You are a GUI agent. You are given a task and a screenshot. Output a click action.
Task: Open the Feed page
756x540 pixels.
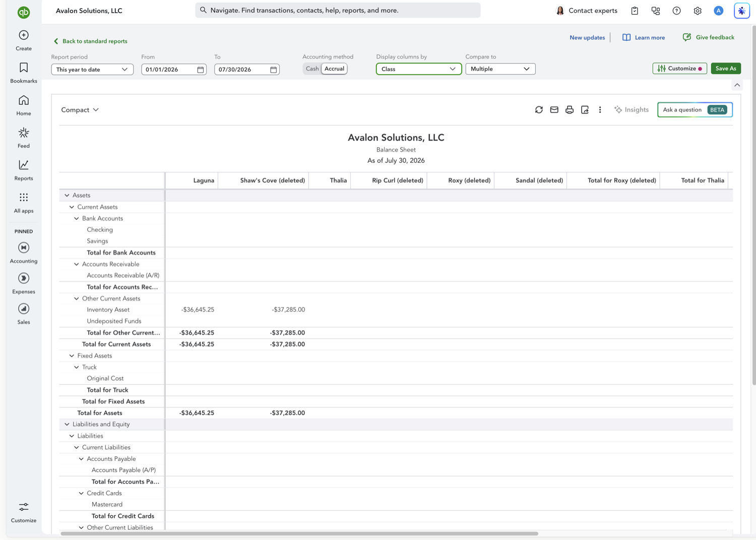click(x=24, y=138)
